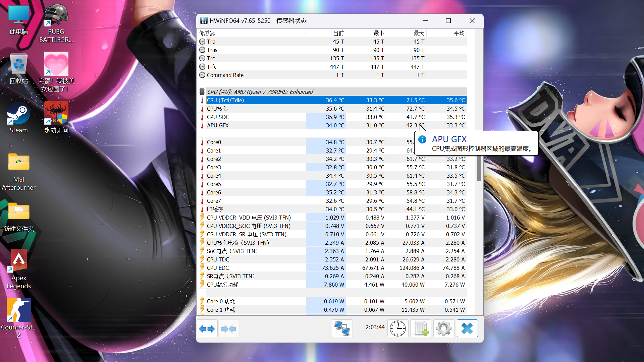Select the Core5 temperature row

332,184
